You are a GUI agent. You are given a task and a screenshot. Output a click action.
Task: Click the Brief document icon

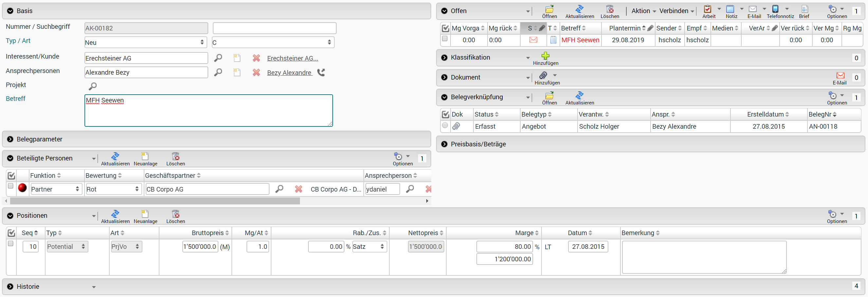tap(804, 9)
